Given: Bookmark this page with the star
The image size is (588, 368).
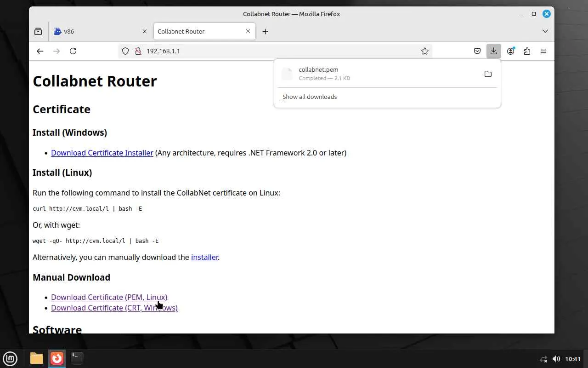Looking at the screenshot, I should pyautogui.click(x=425, y=51).
